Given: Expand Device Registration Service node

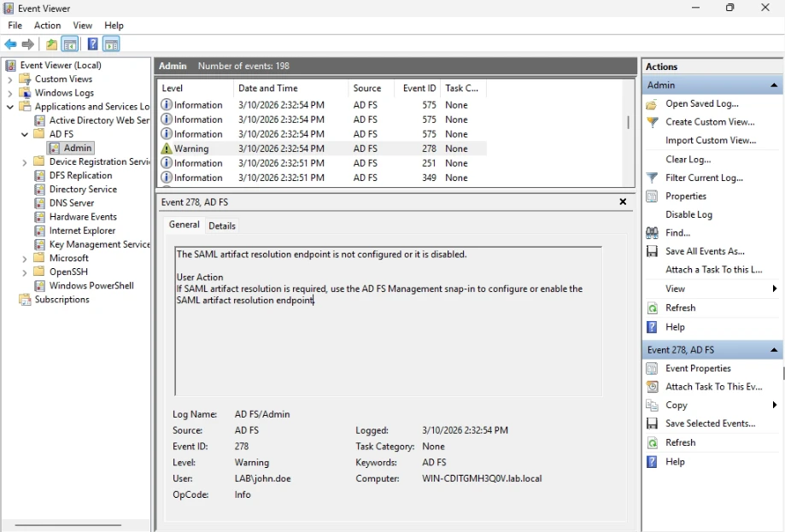Looking at the screenshot, I should 24,162.
